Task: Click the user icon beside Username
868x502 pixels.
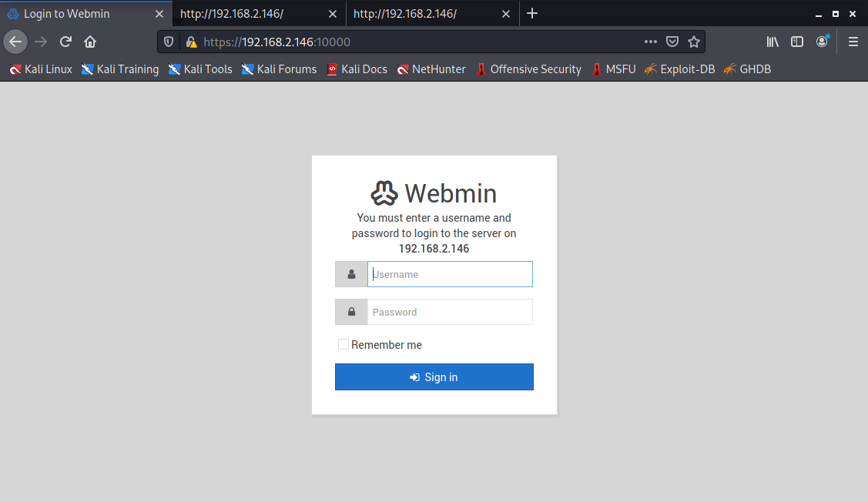Action: [x=351, y=274]
